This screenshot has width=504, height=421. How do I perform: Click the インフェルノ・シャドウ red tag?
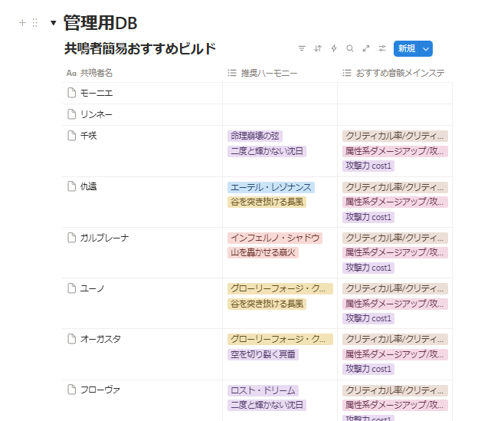[274, 238]
